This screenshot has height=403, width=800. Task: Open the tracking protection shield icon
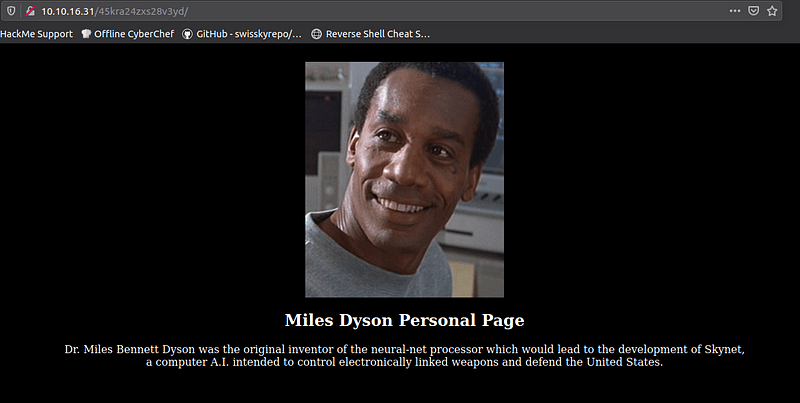(10, 11)
